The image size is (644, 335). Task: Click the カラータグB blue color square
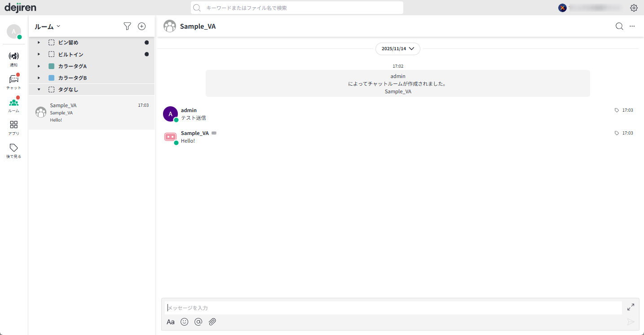[51, 78]
